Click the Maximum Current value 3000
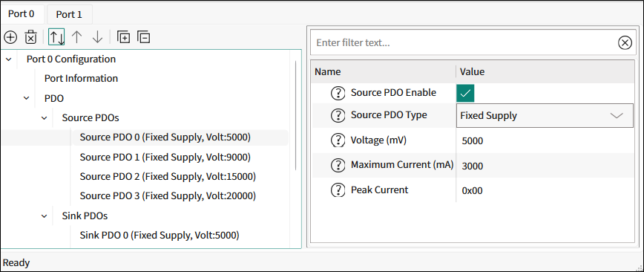This screenshot has height=272, width=644. point(473,166)
